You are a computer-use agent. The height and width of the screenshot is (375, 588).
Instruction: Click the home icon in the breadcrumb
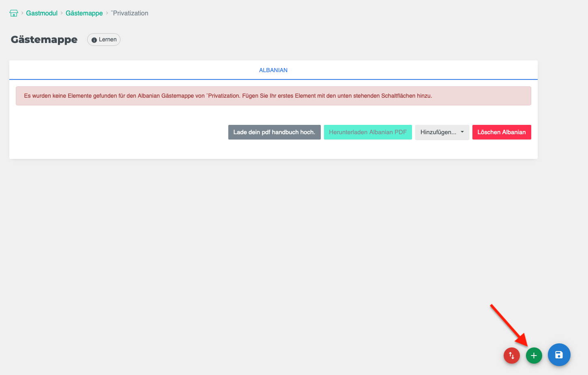pos(13,13)
